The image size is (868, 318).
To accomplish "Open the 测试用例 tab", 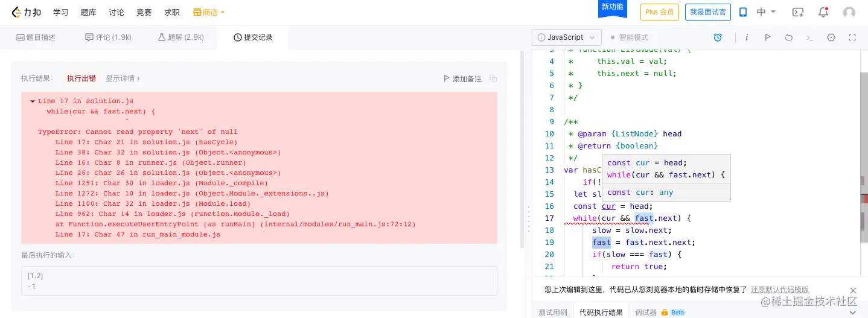I will click(552, 313).
